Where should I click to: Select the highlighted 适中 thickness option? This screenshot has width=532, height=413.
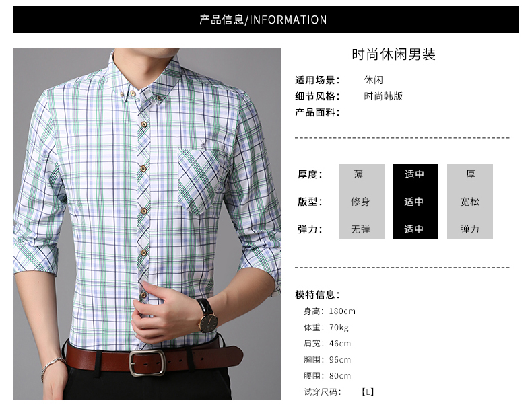[x=414, y=174]
